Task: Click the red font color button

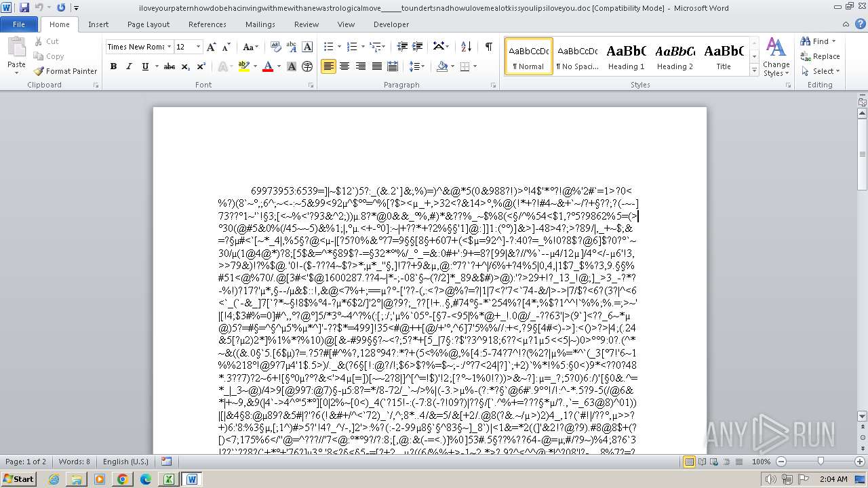Action: (x=267, y=66)
